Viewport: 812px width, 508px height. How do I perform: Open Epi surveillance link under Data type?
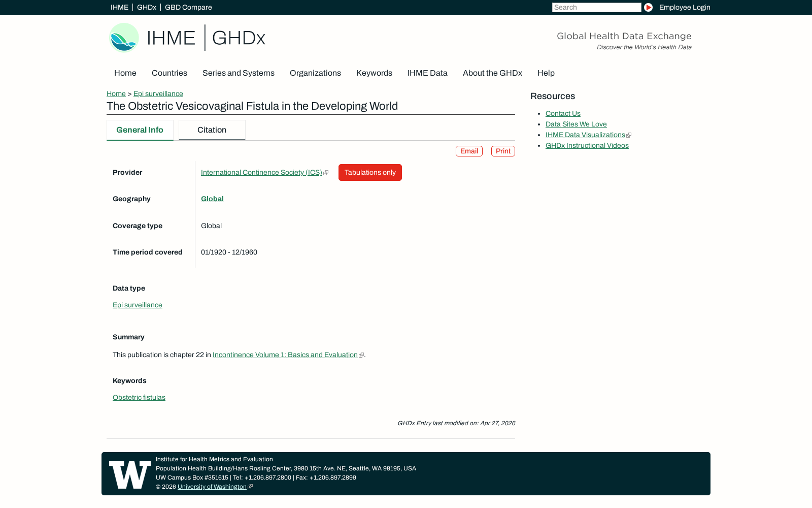pyautogui.click(x=138, y=305)
